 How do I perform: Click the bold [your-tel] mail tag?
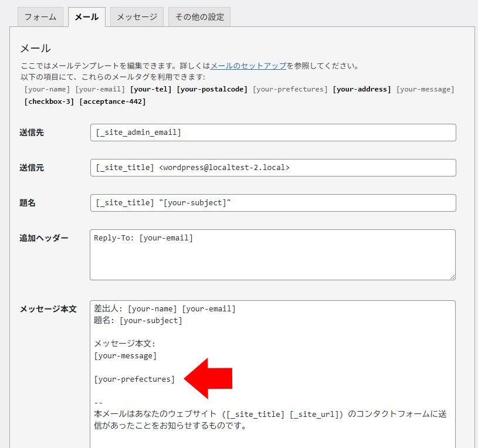click(151, 89)
